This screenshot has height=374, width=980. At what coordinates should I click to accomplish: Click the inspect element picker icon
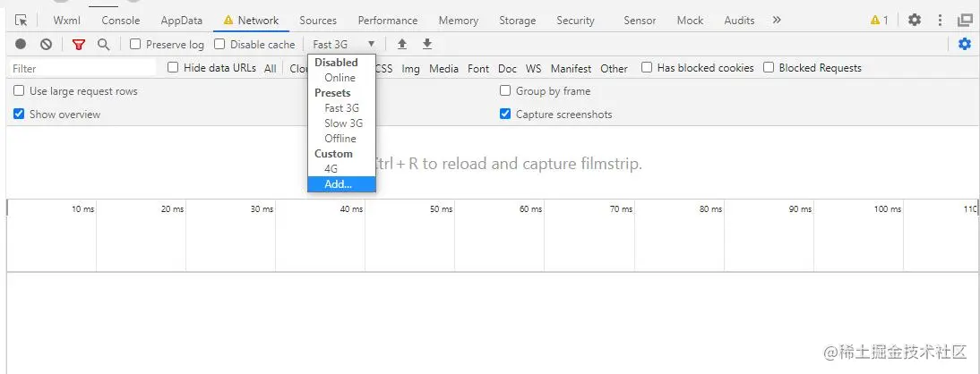pos(21,20)
